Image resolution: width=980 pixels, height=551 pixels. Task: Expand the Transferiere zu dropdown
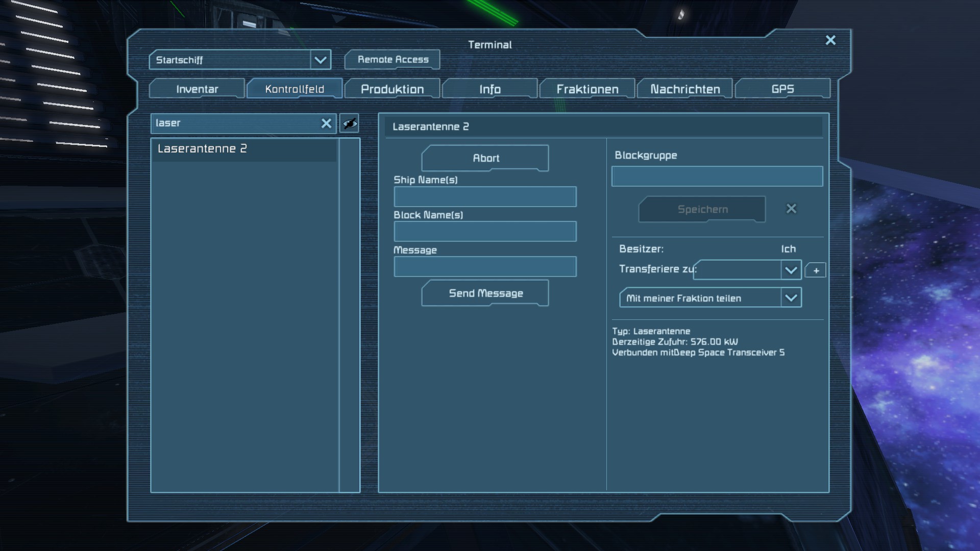(791, 270)
